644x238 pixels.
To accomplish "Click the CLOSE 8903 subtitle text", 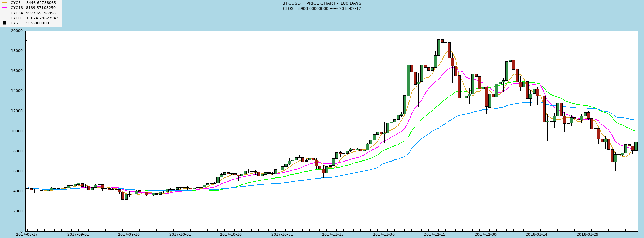I will point(321,8).
